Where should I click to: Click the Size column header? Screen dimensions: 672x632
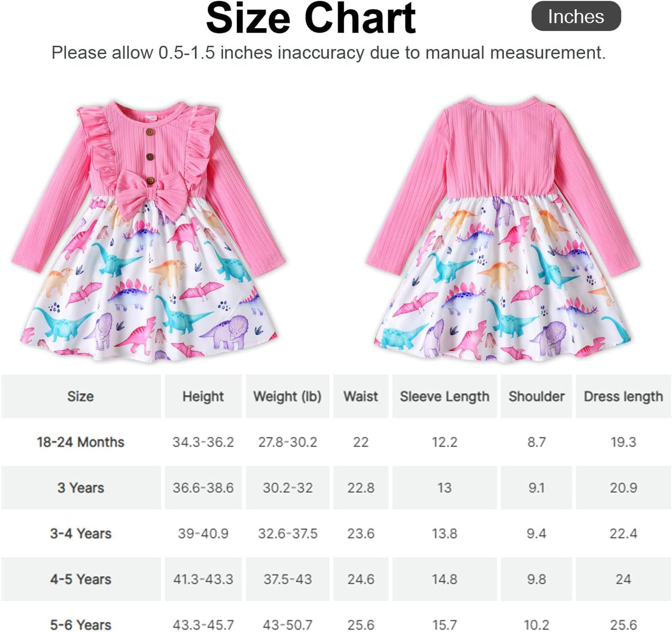point(81,396)
